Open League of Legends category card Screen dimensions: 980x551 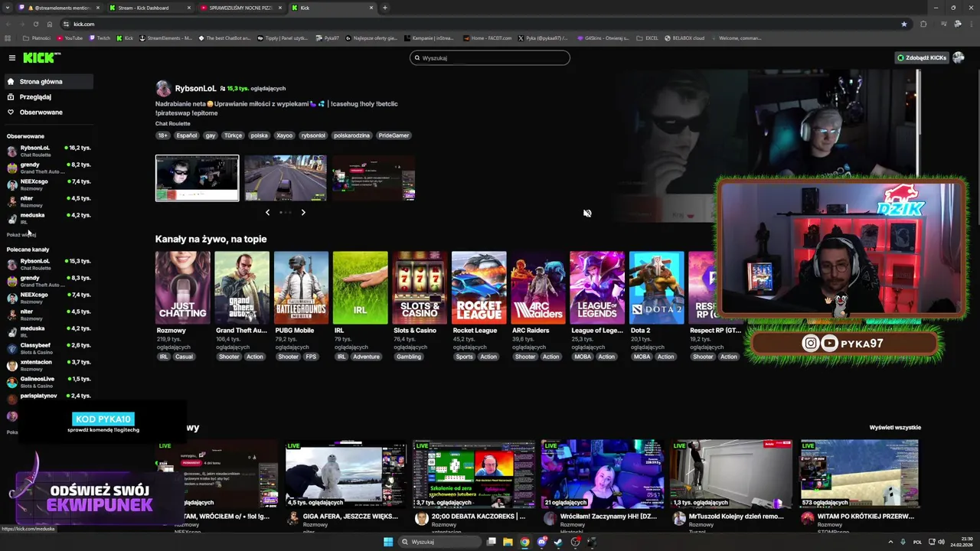597,288
